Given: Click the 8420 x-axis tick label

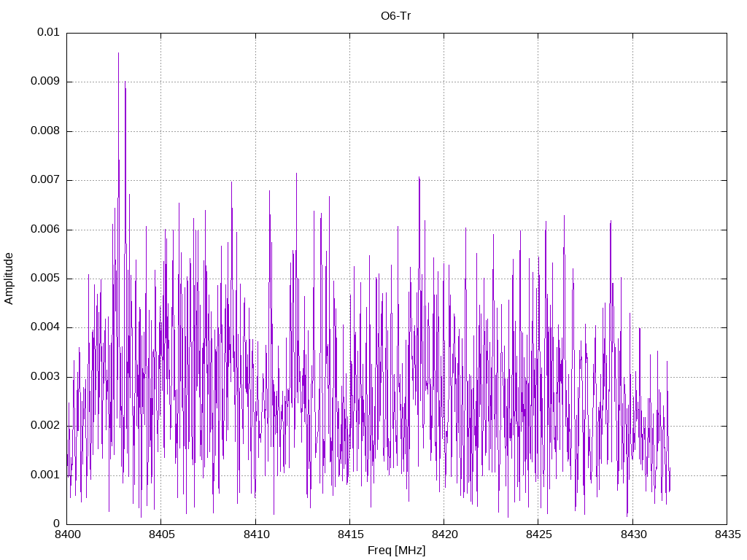Looking at the screenshot, I should click(x=444, y=534).
